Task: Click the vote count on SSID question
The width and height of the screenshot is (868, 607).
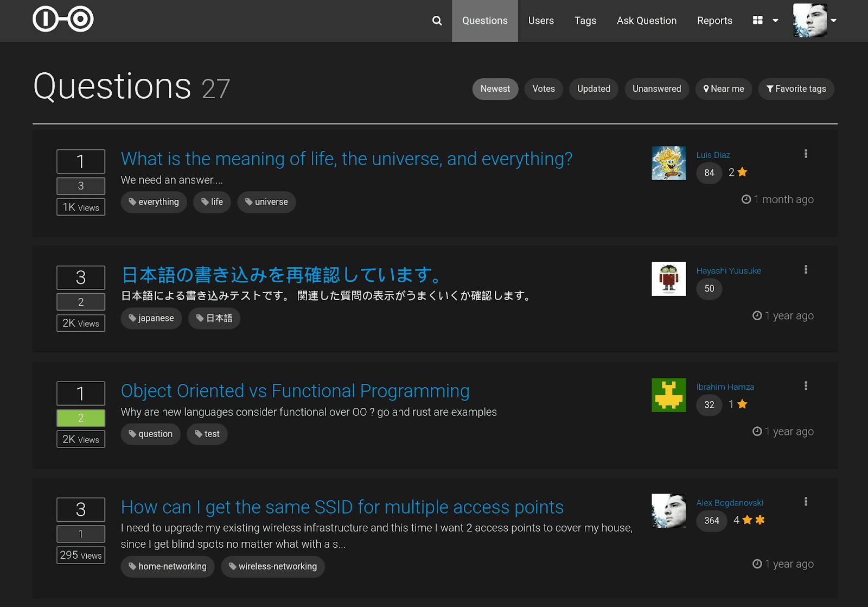Action: coord(81,510)
